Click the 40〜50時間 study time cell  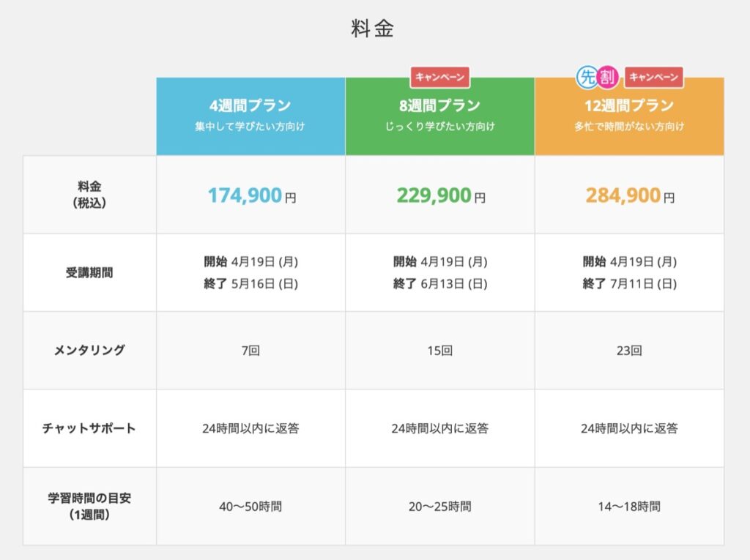250,507
